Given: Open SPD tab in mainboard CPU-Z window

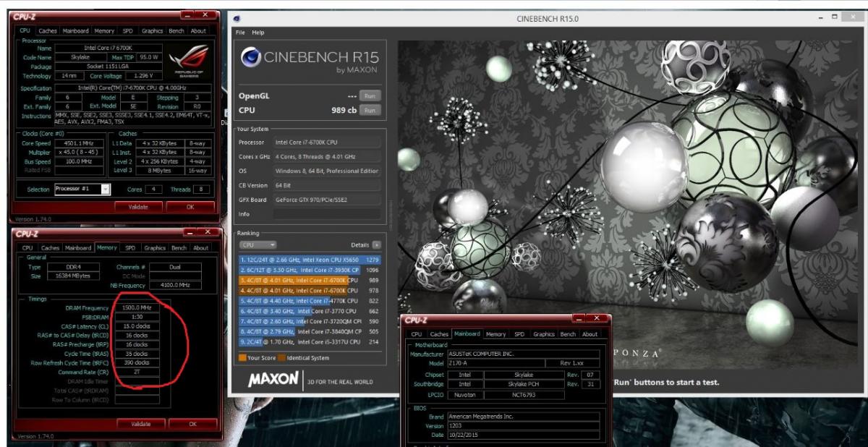Looking at the screenshot, I should click(519, 334).
